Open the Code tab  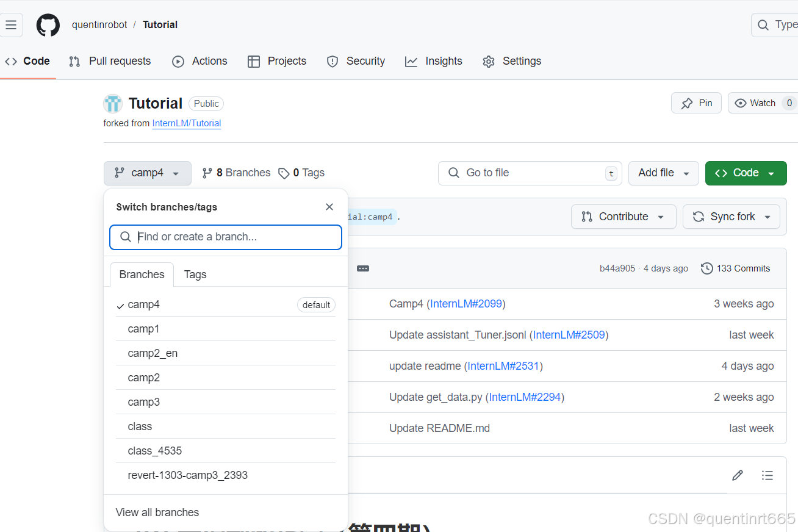(27, 61)
